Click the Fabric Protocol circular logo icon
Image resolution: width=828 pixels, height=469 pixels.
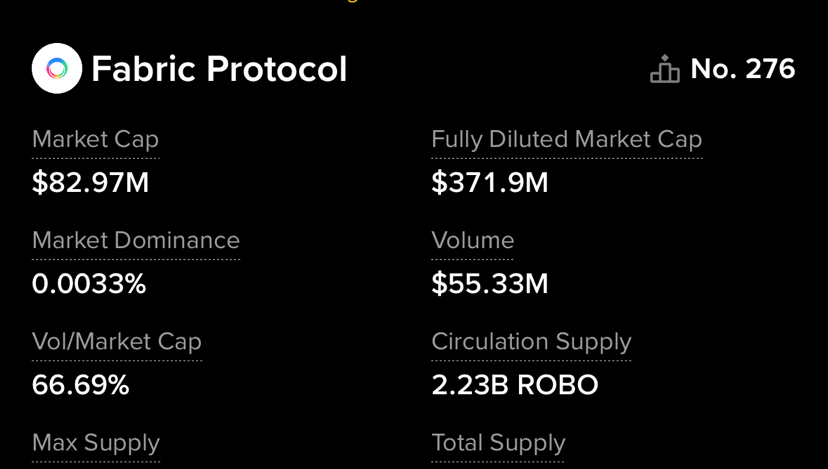57,69
